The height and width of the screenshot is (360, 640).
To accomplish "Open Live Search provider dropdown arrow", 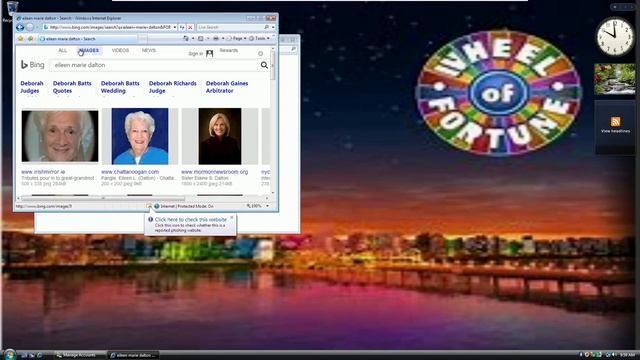I will coord(273,27).
